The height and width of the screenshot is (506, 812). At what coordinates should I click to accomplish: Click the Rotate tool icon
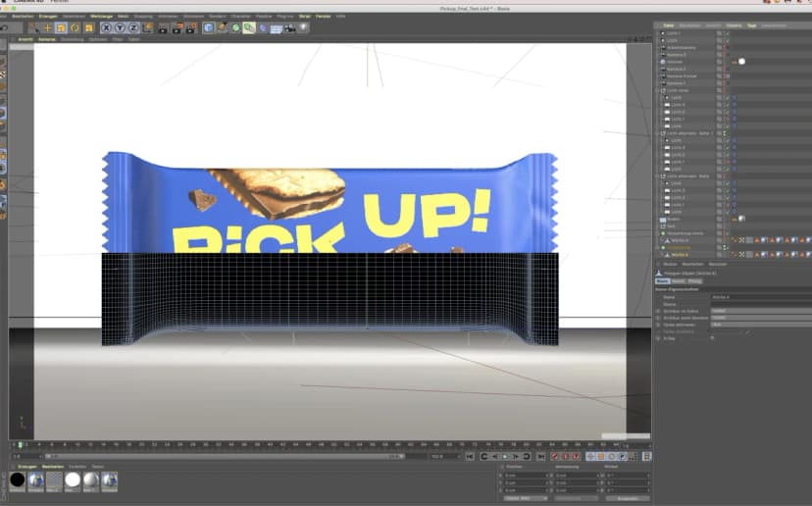click(75, 27)
